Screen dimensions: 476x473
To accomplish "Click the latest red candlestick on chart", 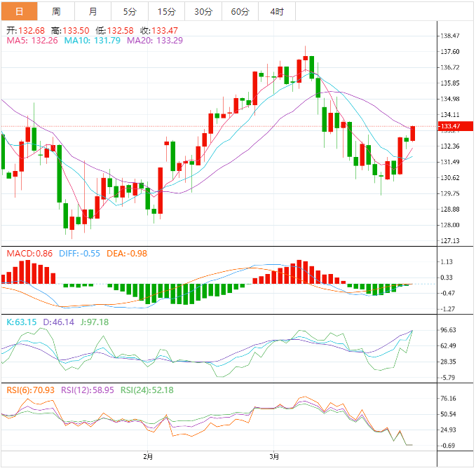I will tap(413, 133).
